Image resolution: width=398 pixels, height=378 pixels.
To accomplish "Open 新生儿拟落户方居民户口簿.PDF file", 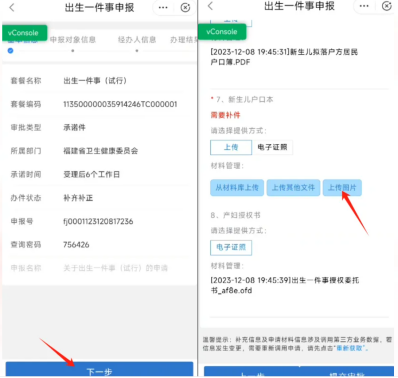I will click(x=284, y=57).
